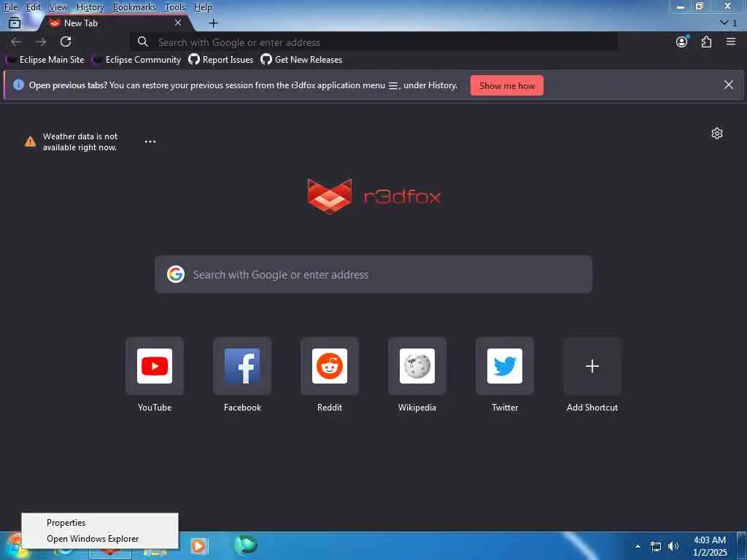Open Eclipse Main Site bookmark
The height and width of the screenshot is (560, 747).
(44, 60)
